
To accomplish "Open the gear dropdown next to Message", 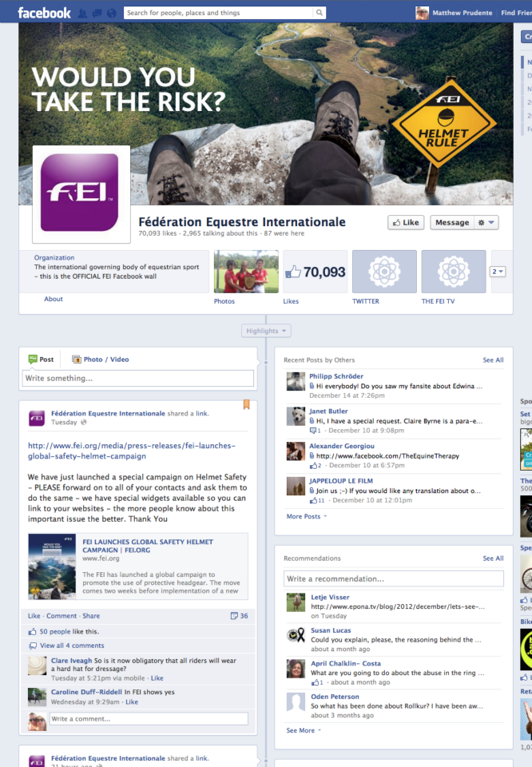I will pos(486,223).
